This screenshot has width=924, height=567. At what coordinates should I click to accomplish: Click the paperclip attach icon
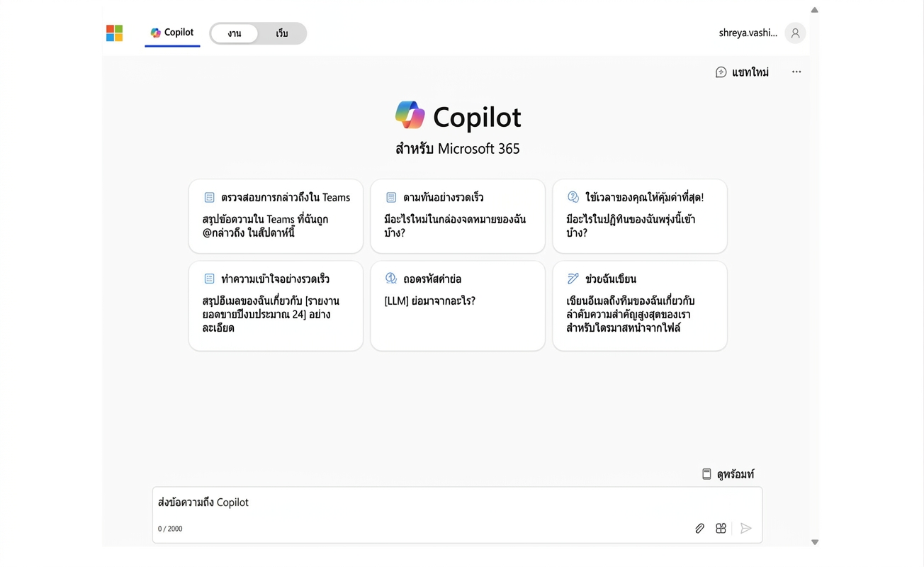(x=699, y=528)
